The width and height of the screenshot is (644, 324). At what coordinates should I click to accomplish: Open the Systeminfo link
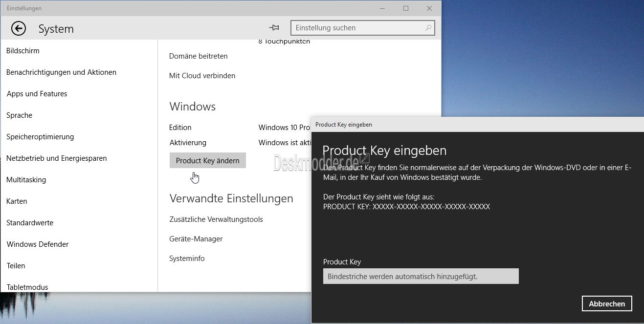coord(187,259)
